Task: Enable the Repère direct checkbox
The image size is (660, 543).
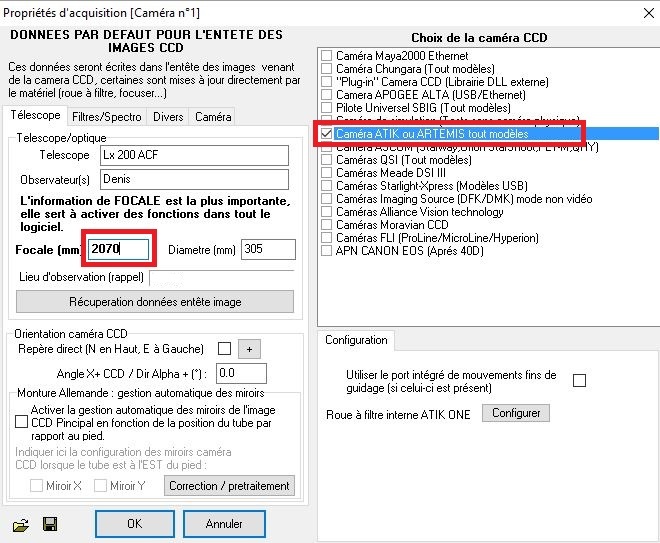Action: point(224,349)
